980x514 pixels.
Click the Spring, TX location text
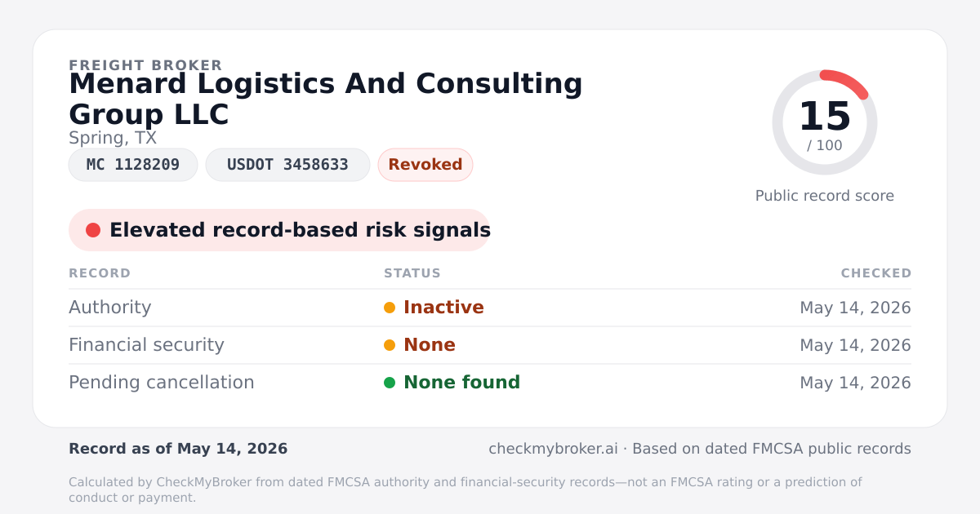point(113,138)
